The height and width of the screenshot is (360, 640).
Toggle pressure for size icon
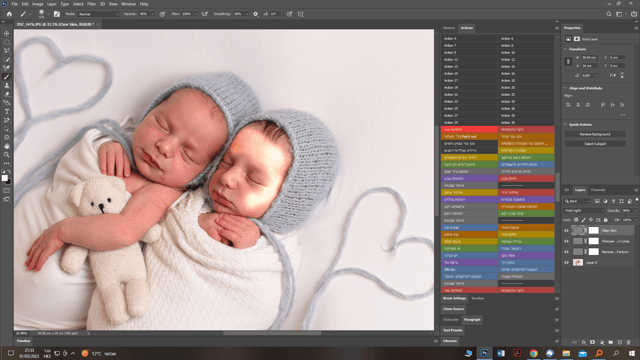click(x=289, y=14)
